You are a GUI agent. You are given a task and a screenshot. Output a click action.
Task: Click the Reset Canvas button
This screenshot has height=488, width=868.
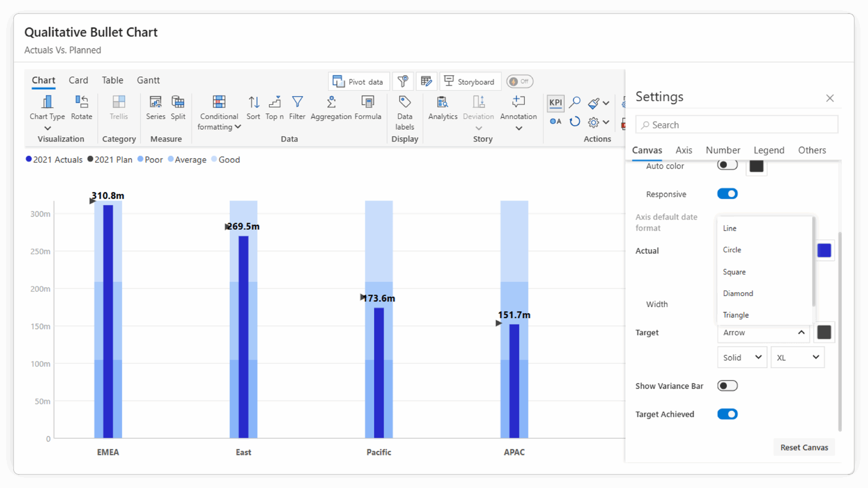(804, 447)
